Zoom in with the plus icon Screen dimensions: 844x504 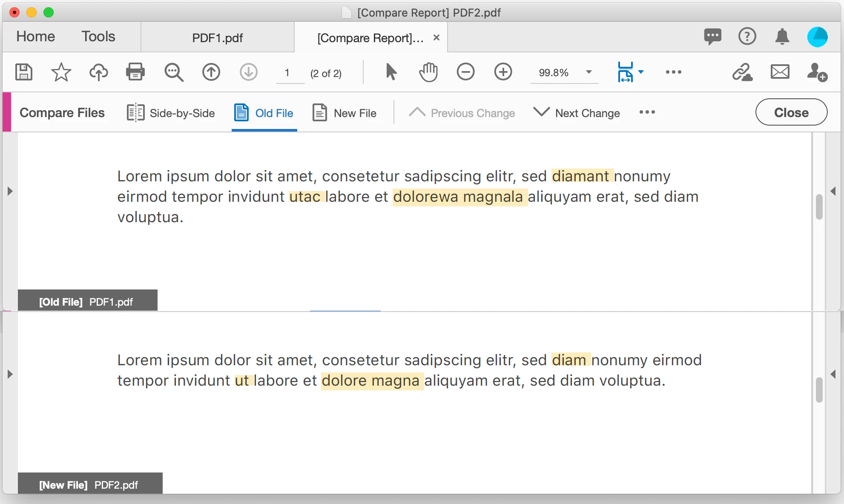pyautogui.click(x=503, y=72)
